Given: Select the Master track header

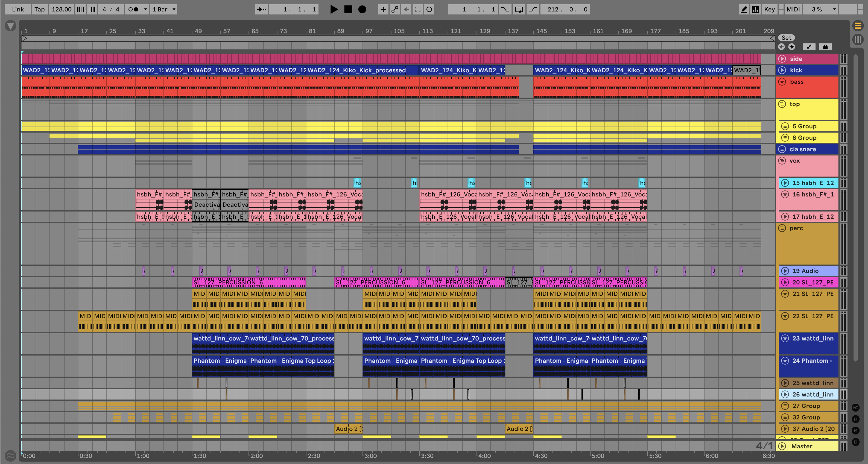Looking at the screenshot, I should point(809,446).
